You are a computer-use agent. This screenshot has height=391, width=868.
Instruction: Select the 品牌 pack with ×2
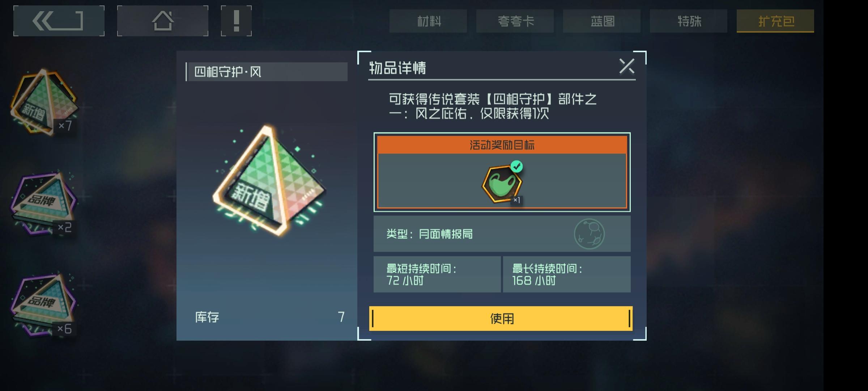(44, 203)
